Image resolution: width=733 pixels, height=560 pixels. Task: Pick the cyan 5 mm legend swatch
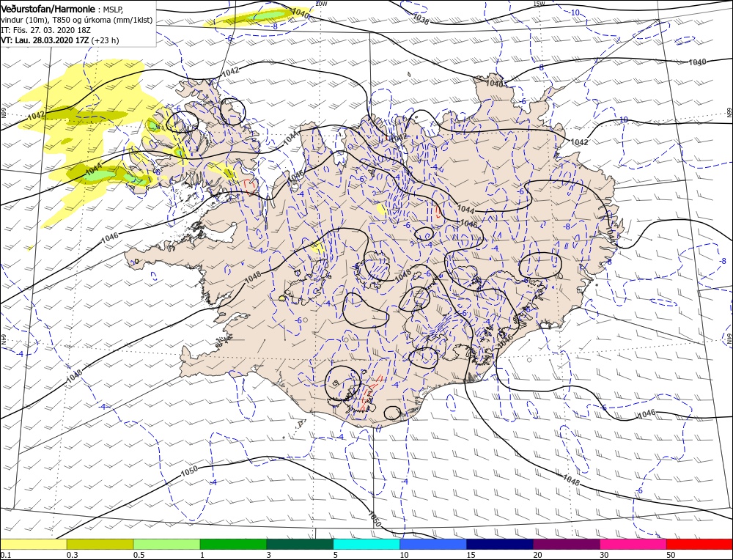point(366,544)
